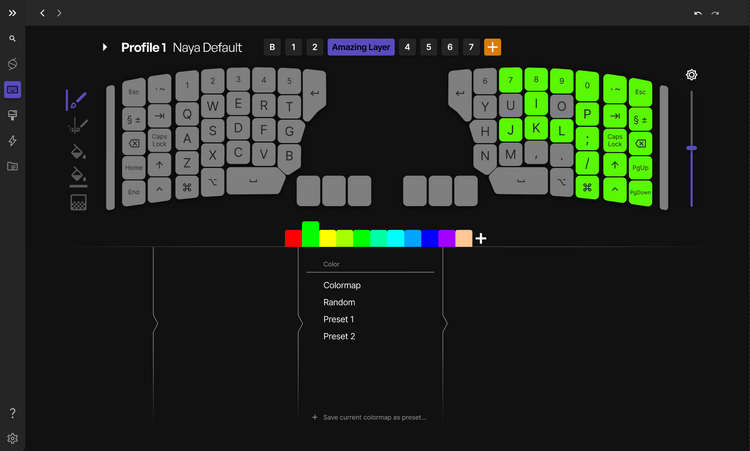This screenshot has height=451, width=750.
Task: Select the paintbrush key coloring tool
Action: tap(77, 100)
